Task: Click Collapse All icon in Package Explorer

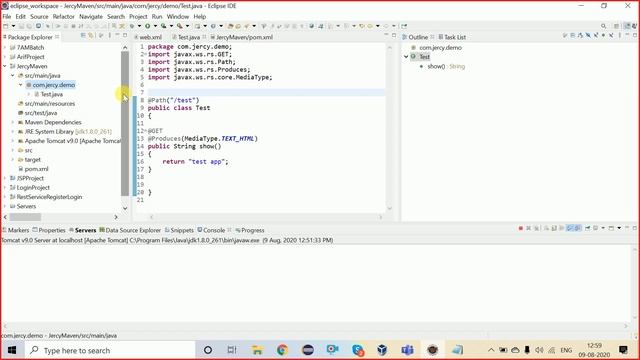Action: pos(83,36)
